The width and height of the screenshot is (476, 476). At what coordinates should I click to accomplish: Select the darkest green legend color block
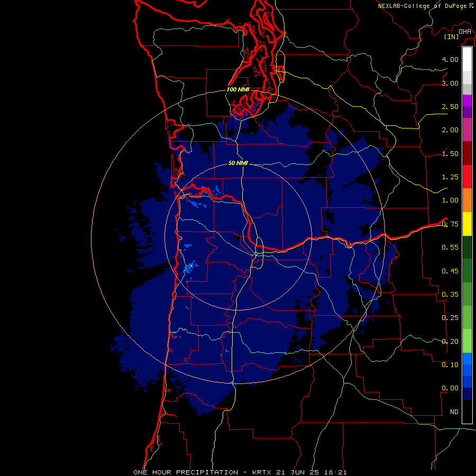467,247
